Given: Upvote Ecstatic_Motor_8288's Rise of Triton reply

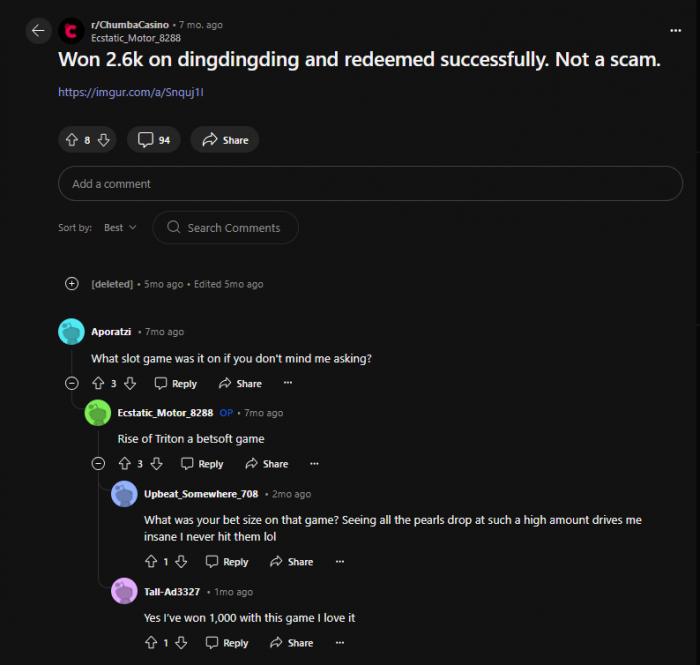Looking at the screenshot, I should [125, 464].
